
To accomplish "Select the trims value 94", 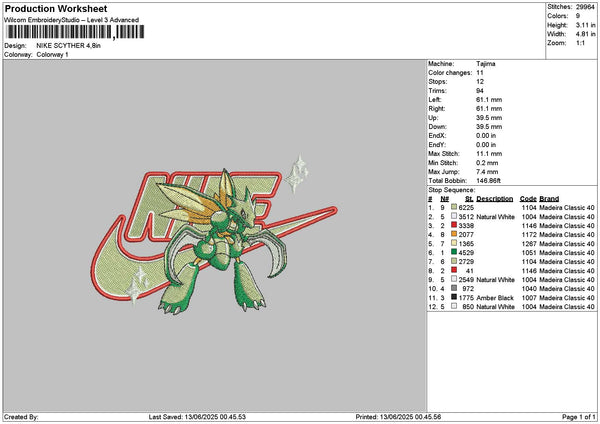I will point(480,91).
